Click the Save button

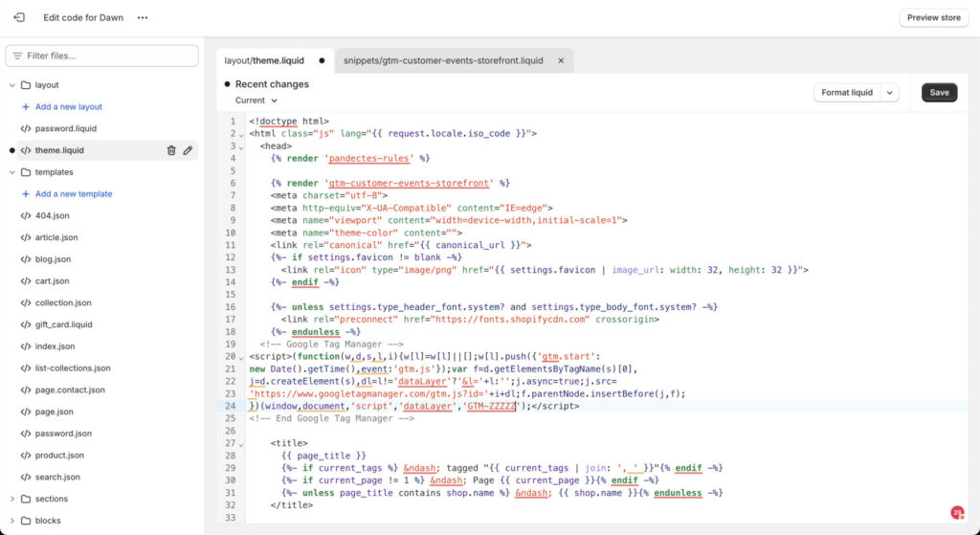click(x=939, y=93)
